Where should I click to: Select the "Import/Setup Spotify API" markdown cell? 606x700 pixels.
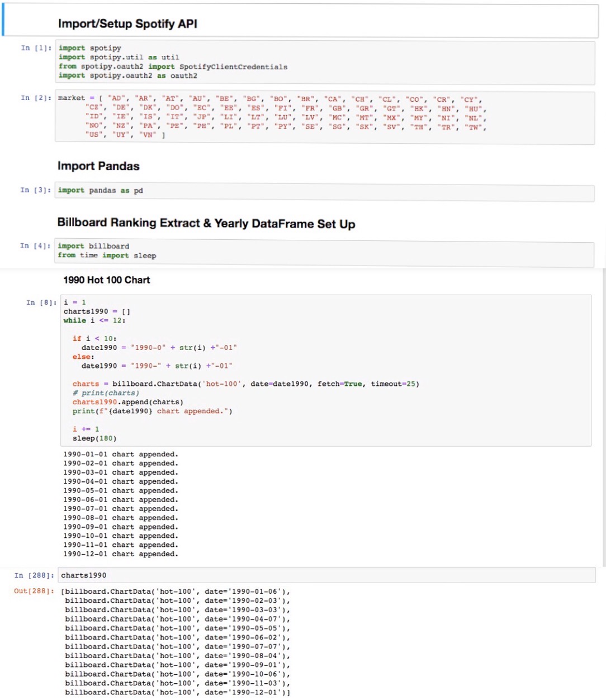click(127, 23)
